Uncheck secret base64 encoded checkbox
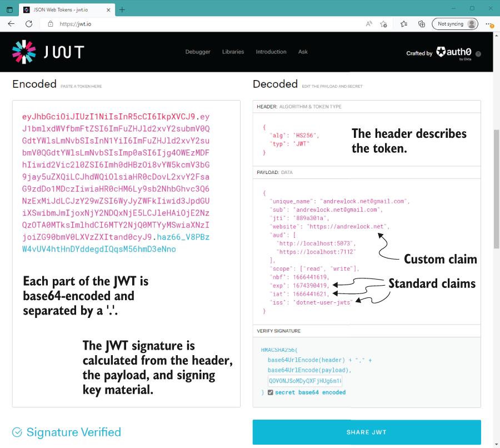 point(271,392)
